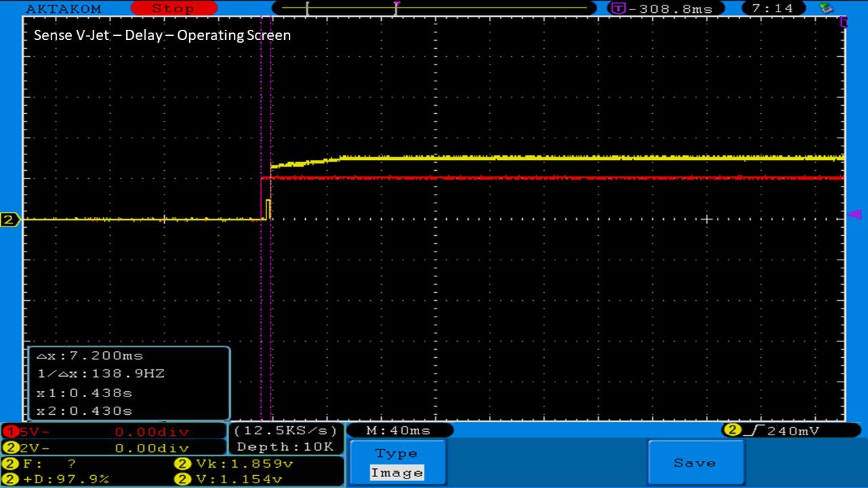Click the red channel 1 badge
868x488 pixels.
coord(10,431)
